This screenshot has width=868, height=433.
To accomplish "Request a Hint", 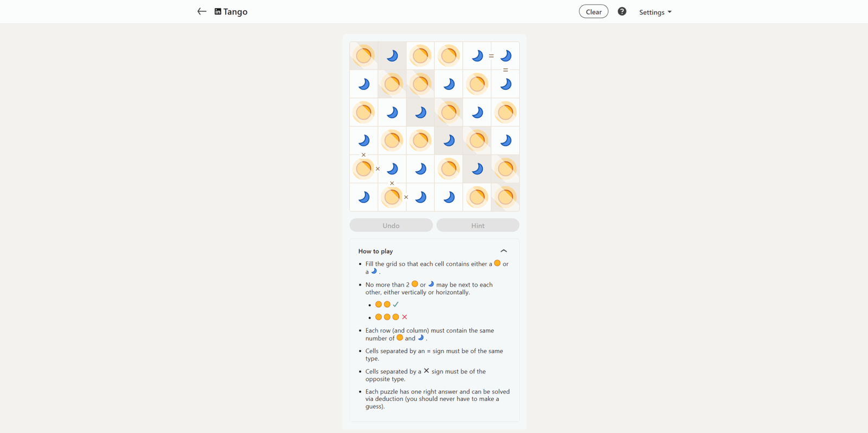I will (478, 225).
